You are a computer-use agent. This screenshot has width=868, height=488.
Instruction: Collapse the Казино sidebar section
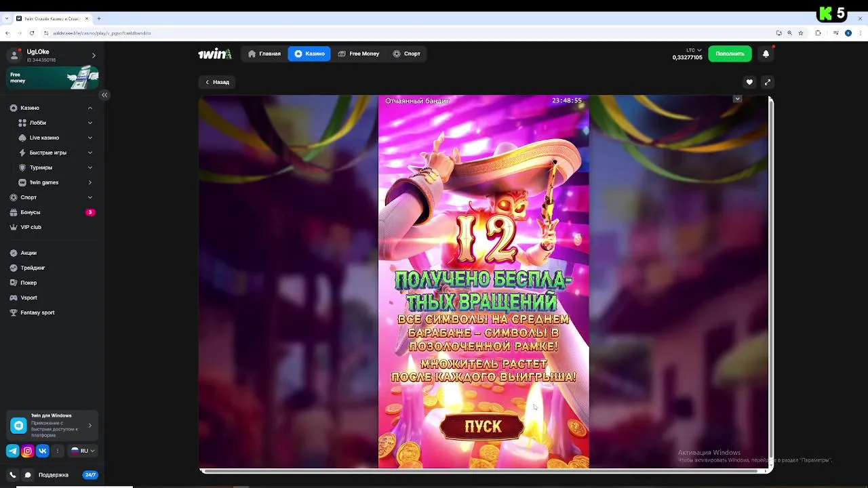tap(90, 108)
